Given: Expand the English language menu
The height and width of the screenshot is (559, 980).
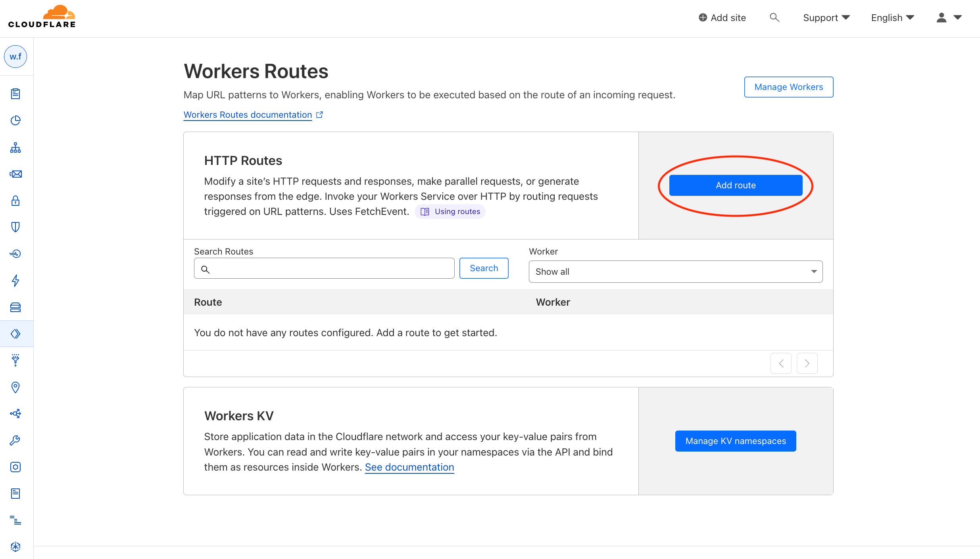Looking at the screenshot, I should [x=892, y=17].
